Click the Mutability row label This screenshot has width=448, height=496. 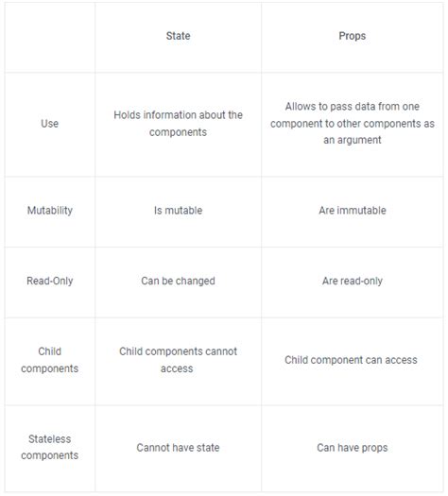coord(50,211)
